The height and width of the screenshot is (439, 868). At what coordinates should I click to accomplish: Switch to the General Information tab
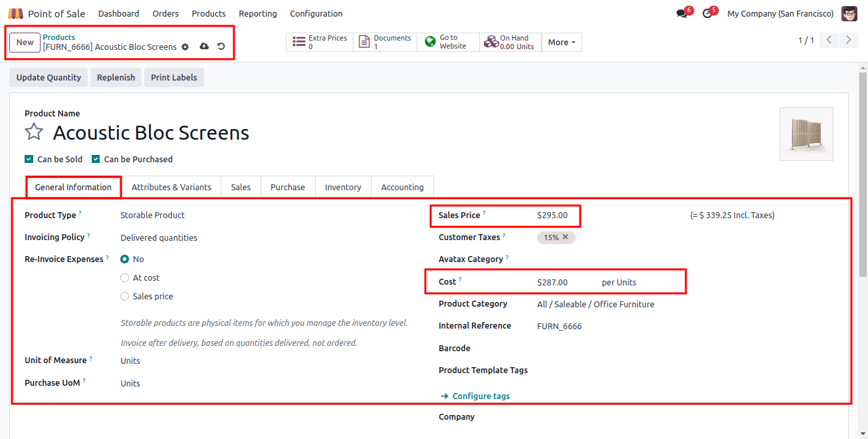[73, 187]
